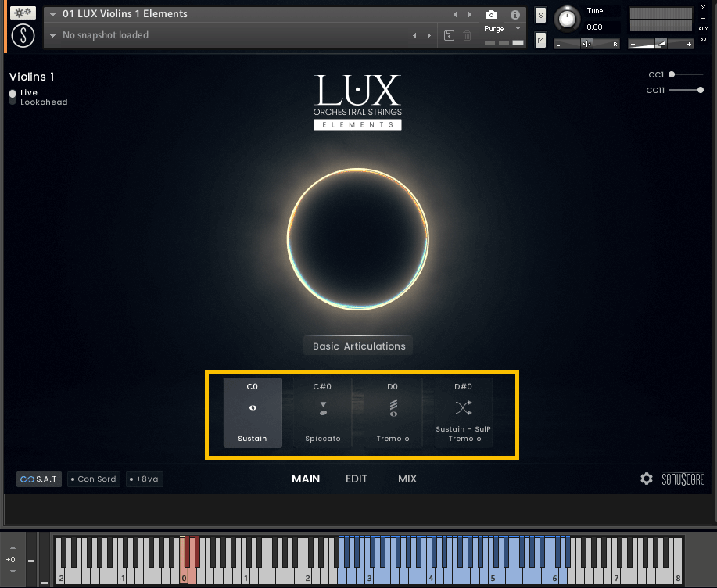The height and width of the screenshot is (588, 717).
Task: Open instrument info with the i icon
Action: tap(514, 14)
